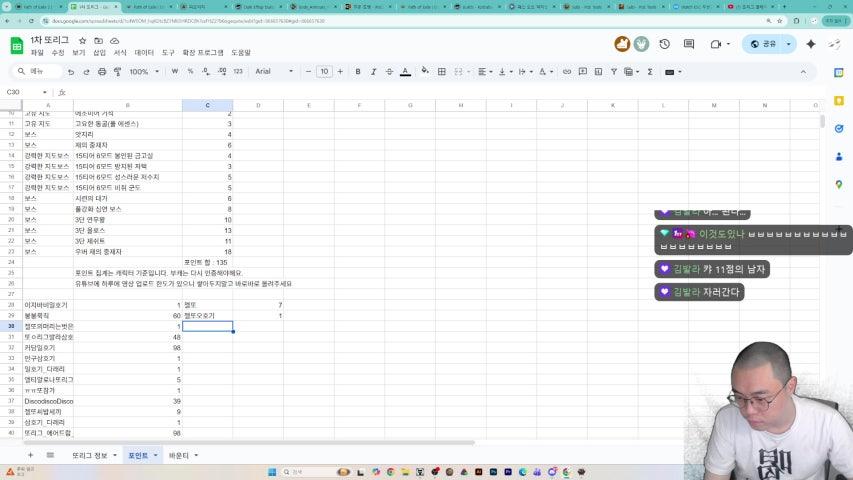Click the undo icon in the toolbar
The height and width of the screenshot is (480, 853).
(x=71, y=72)
